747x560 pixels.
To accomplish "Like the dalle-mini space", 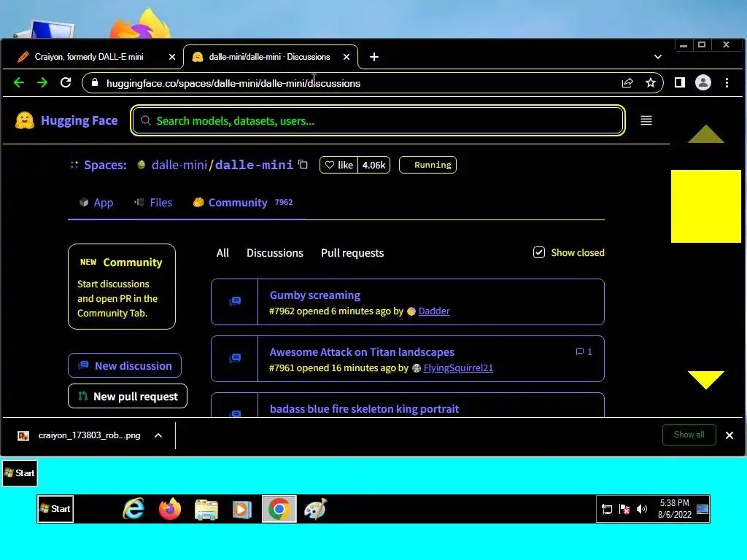I will (338, 165).
